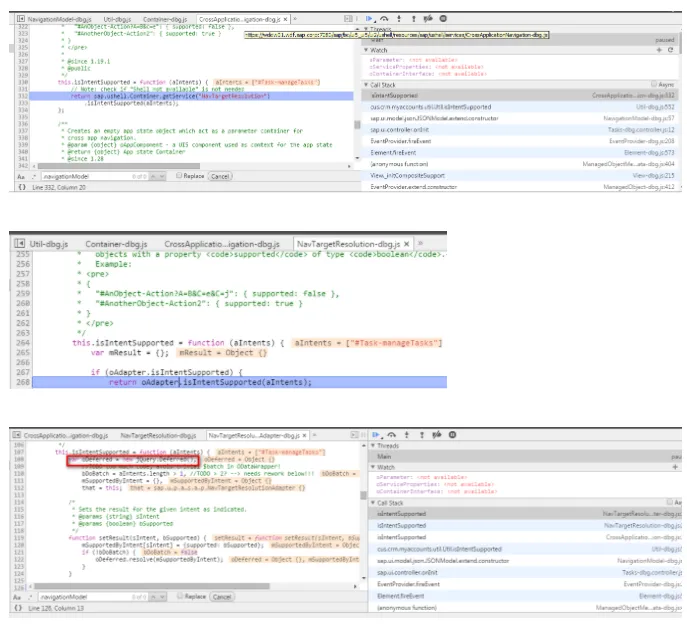Close the CrossApplicatio...igation-dbg.js tab in first screenshot
This screenshot has width=687, height=629.
pos(285,19)
